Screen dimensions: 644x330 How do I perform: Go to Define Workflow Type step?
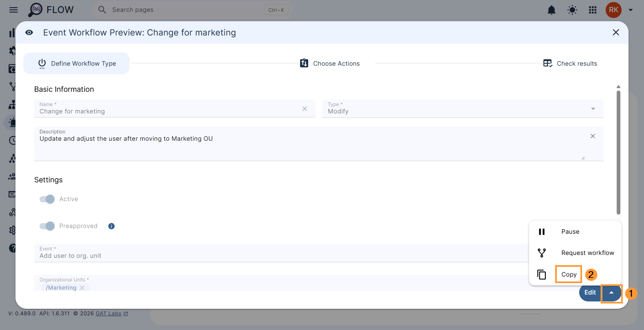77,63
